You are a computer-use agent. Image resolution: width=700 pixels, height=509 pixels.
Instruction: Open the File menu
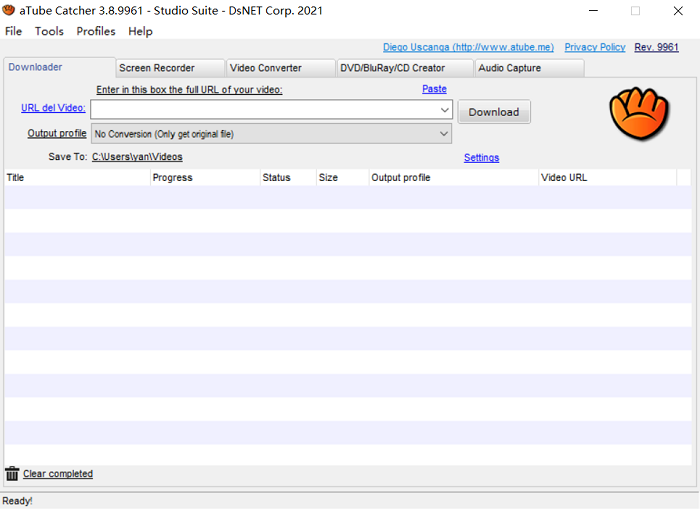click(13, 31)
